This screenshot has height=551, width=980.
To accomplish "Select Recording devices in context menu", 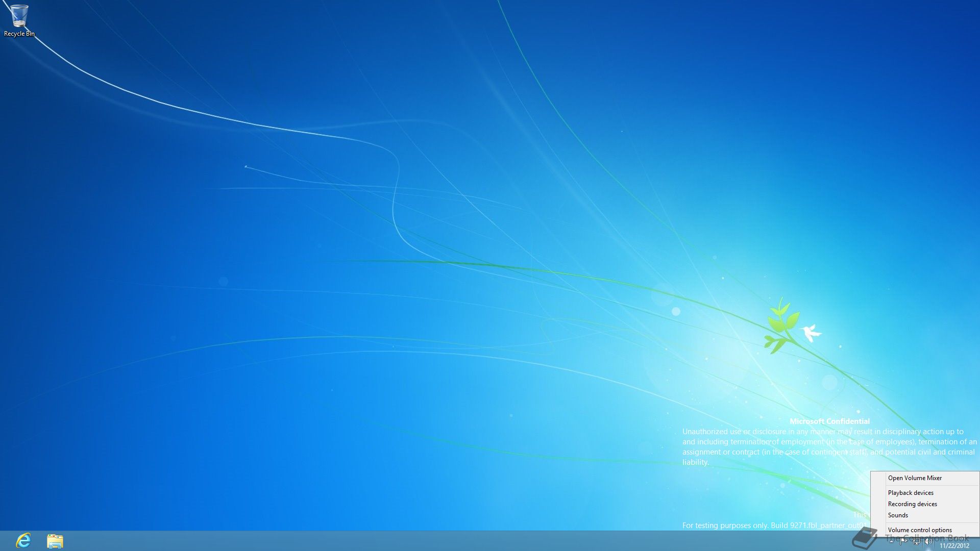I will [925, 504].
